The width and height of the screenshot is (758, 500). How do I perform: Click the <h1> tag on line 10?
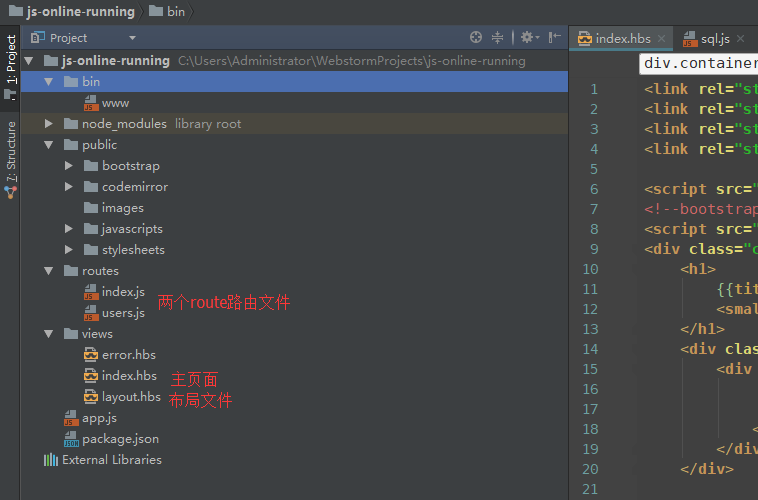(x=698, y=269)
